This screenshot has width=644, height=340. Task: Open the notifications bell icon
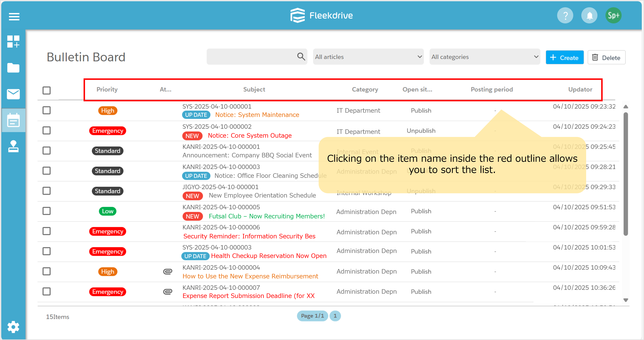(x=589, y=15)
